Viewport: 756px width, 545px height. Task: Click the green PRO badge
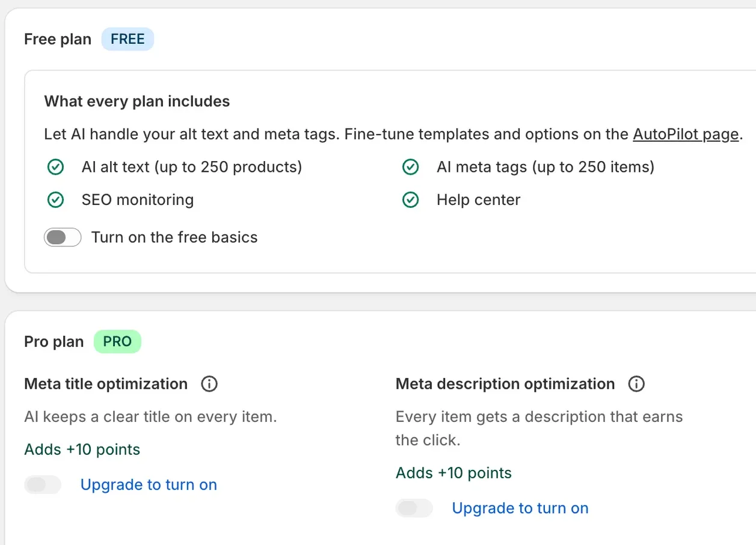(x=117, y=342)
